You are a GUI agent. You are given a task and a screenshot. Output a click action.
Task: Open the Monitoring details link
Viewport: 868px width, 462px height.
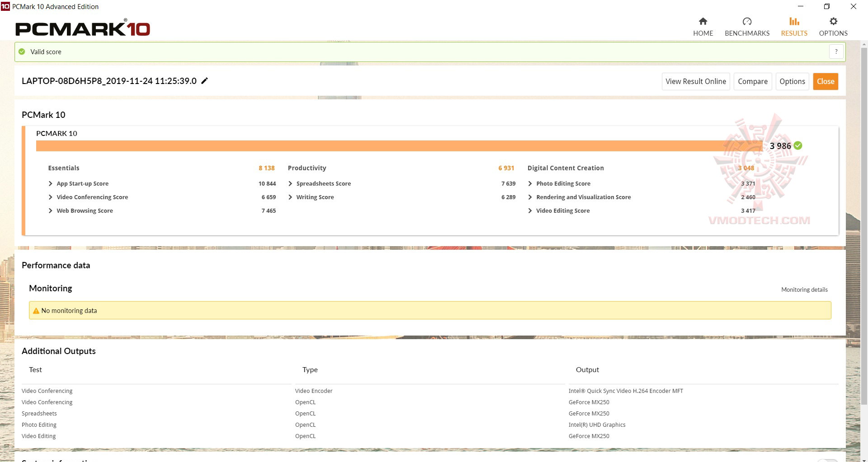[x=804, y=289]
